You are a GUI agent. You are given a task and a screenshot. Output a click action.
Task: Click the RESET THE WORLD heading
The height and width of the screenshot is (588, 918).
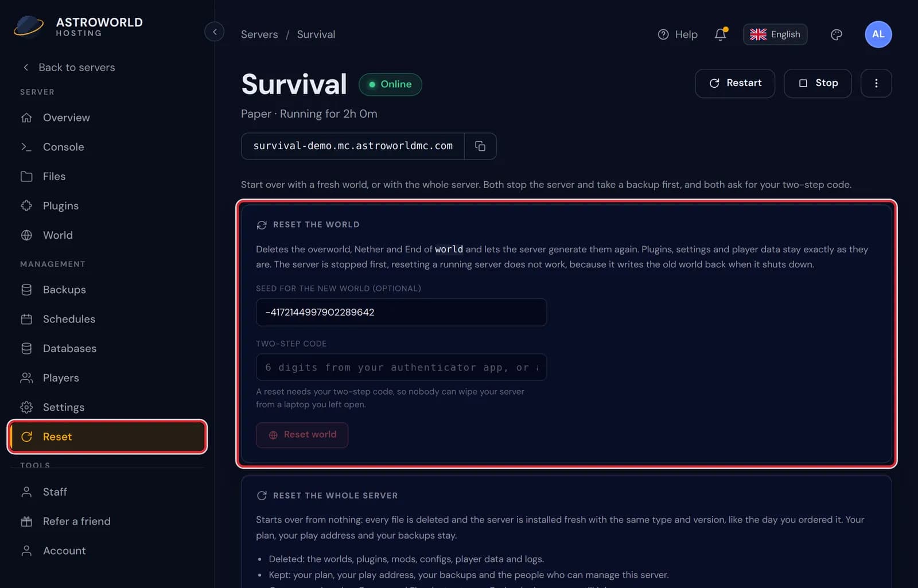(316, 224)
